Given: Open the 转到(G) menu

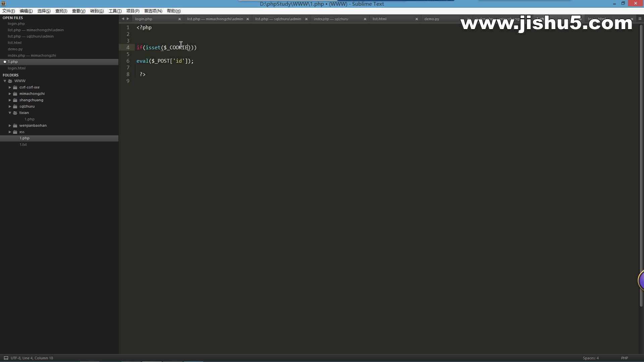Looking at the screenshot, I should (x=97, y=11).
